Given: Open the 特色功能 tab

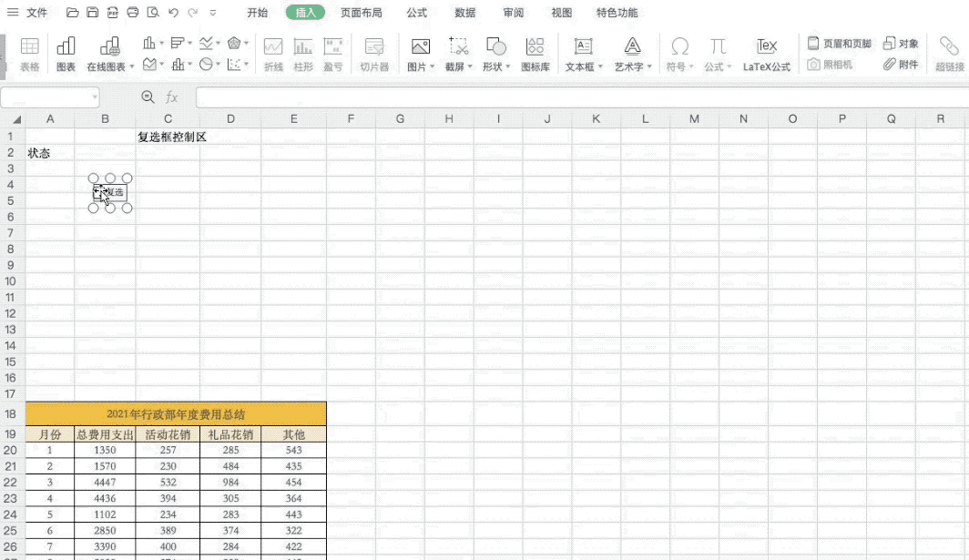Looking at the screenshot, I should click(x=617, y=13).
